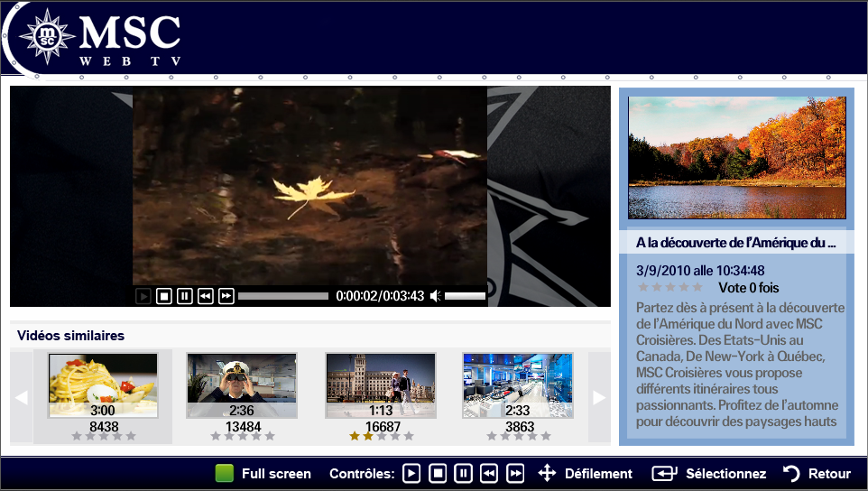Click the 3:00 duration label

103,410
